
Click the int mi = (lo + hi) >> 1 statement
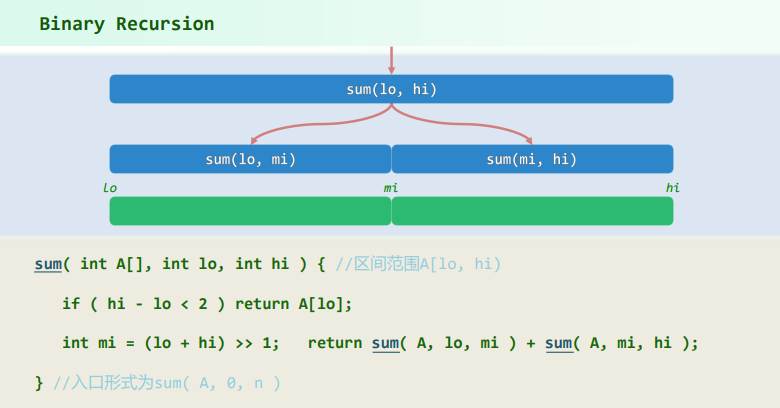point(171,343)
